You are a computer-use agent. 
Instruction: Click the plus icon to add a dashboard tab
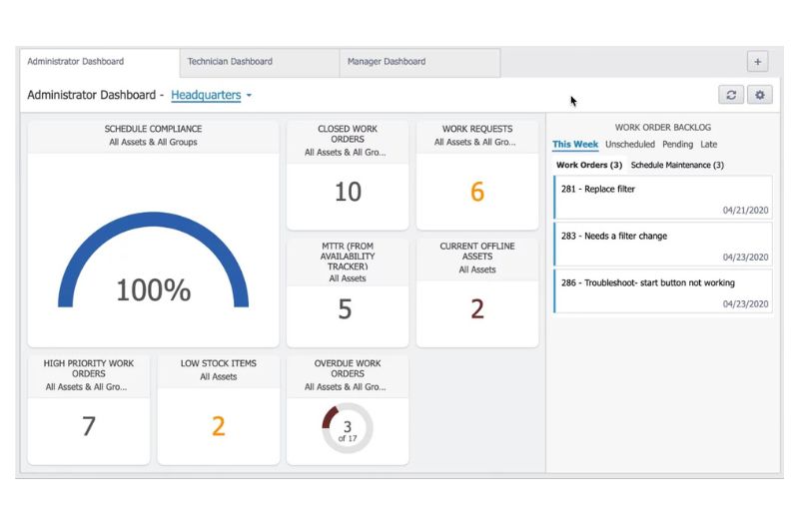click(x=757, y=62)
